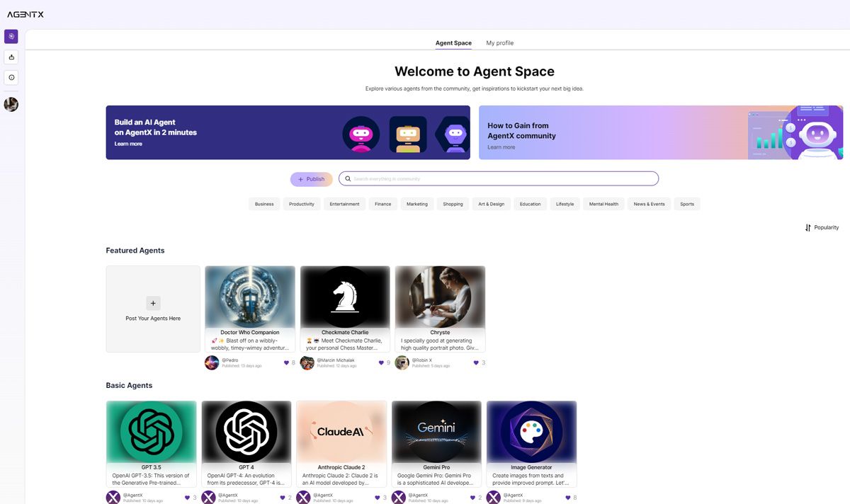The width and height of the screenshot is (850, 504).
Task: Open AgentX avatar under GPT 4
Action: [208, 497]
